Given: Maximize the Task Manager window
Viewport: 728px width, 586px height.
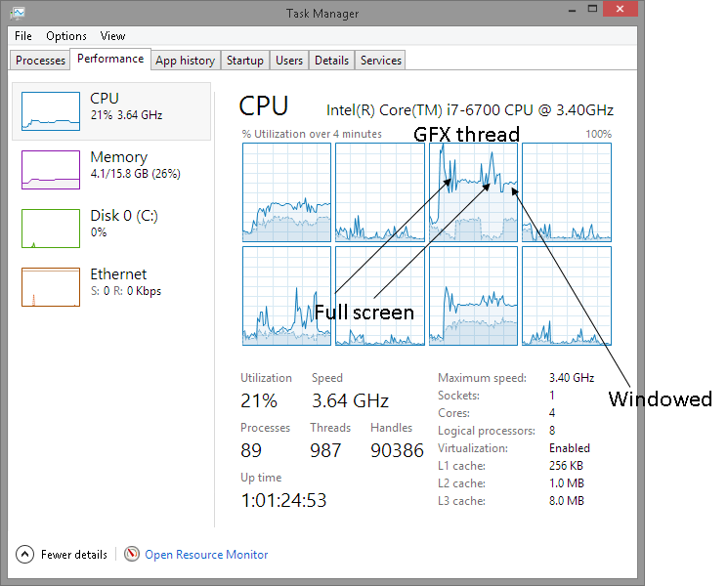Looking at the screenshot, I should pos(592,10).
